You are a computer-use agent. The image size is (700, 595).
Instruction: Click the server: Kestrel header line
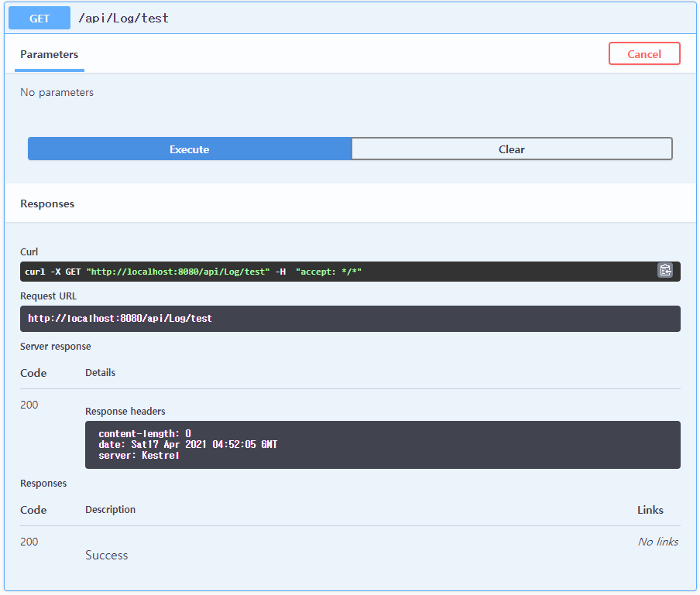139,456
